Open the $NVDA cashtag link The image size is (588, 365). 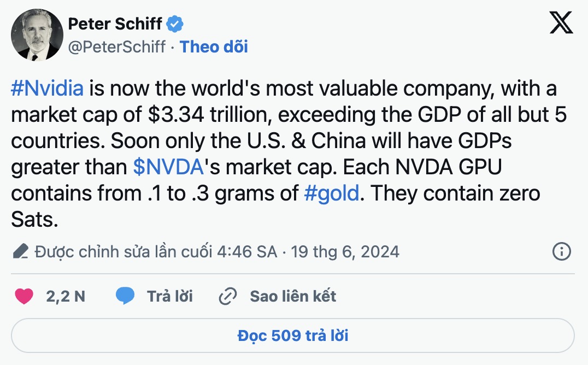tap(168, 167)
